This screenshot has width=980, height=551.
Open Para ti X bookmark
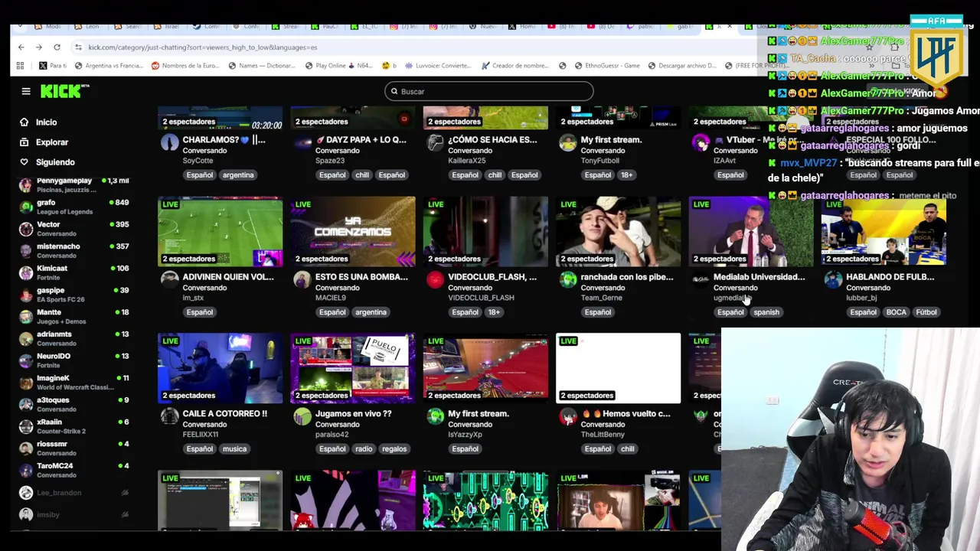pos(53,66)
